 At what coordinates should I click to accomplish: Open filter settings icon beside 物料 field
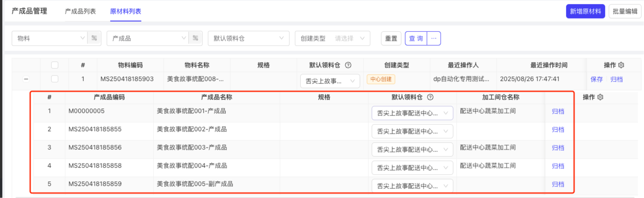(x=94, y=38)
